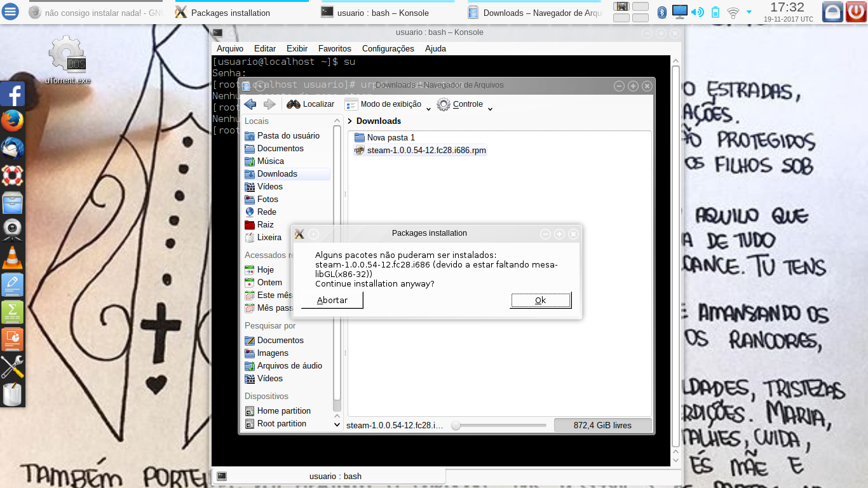Open the lifebuoy help dock icon
The image size is (868, 488).
pyautogui.click(x=12, y=175)
